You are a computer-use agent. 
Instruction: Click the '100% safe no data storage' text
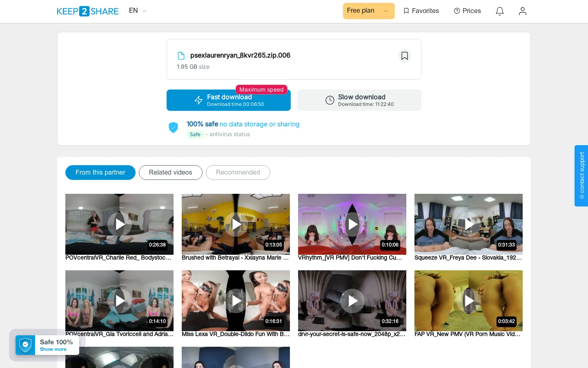[x=243, y=124]
